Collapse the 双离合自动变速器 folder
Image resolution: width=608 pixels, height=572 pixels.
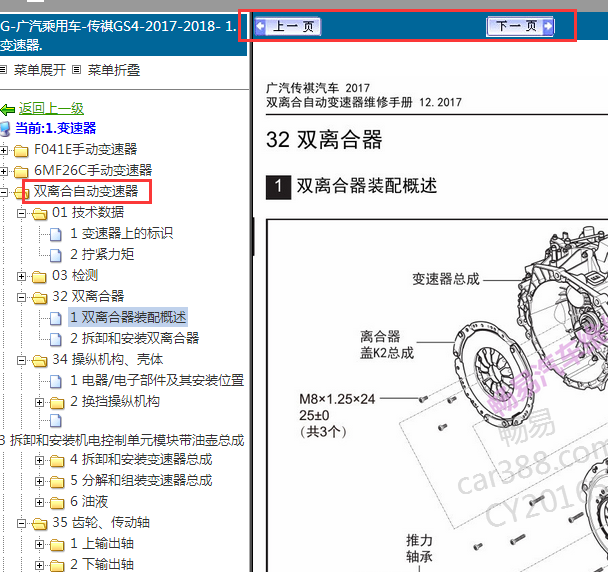tap(3, 192)
